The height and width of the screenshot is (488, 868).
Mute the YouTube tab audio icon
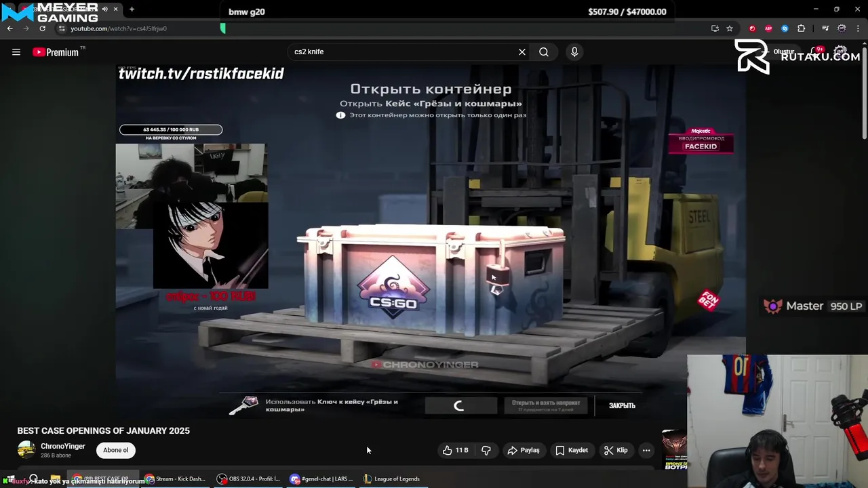pos(104,9)
